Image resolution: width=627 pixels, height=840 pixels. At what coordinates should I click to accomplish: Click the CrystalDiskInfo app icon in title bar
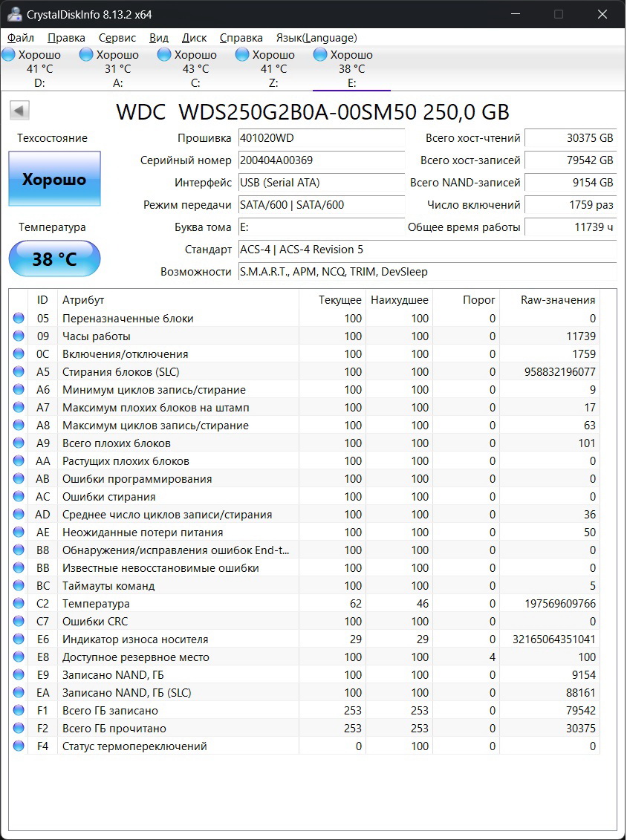pyautogui.click(x=14, y=14)
